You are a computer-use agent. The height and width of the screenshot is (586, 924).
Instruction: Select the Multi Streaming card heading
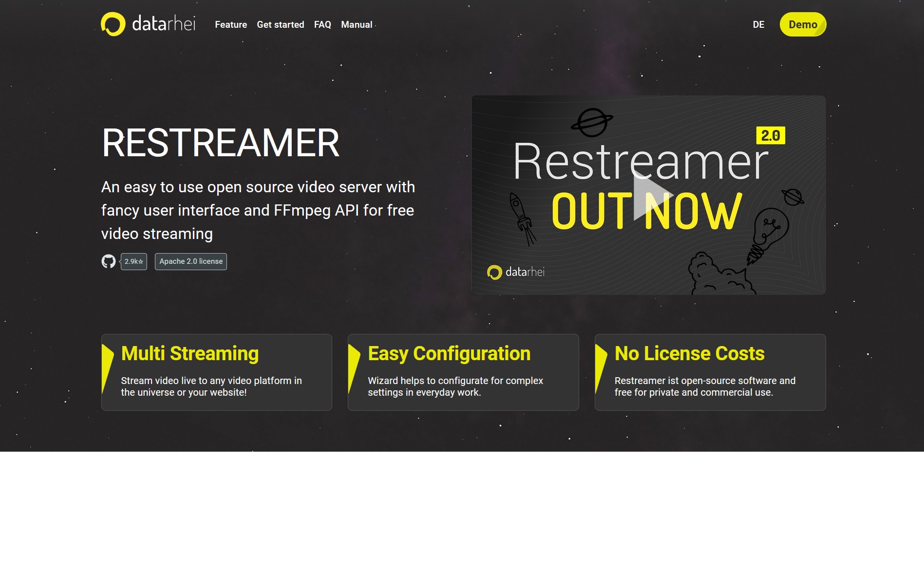190,353
